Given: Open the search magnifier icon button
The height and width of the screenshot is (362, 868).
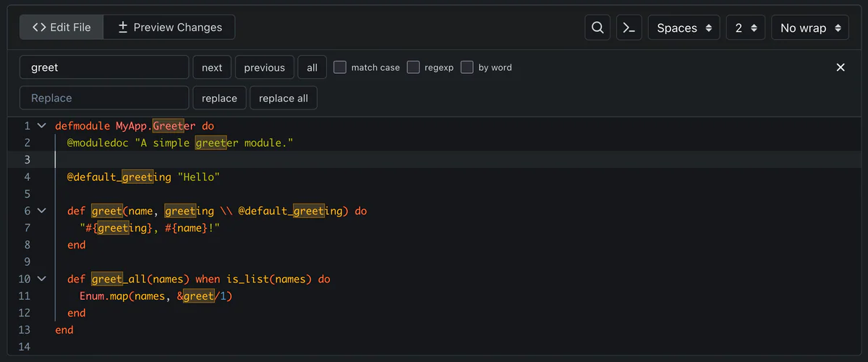Looking at the screenshot, I should pos(597,28).
